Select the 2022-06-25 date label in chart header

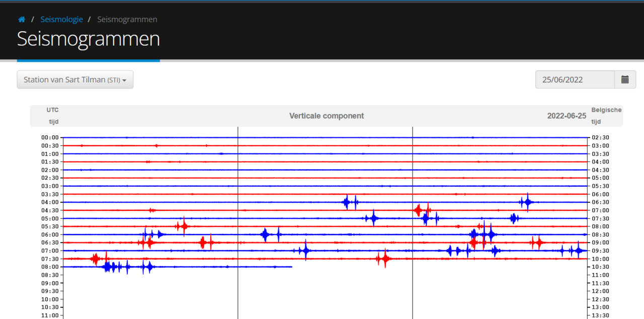(x=567, y=116)
